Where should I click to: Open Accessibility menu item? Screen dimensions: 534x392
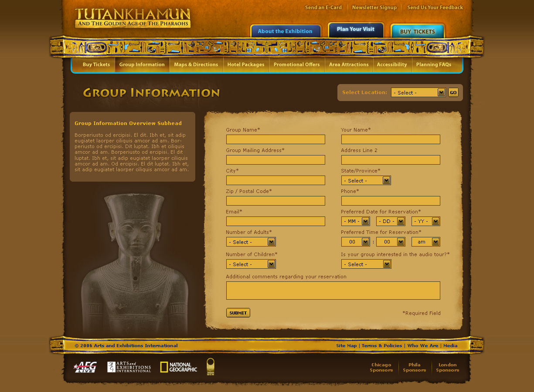coord(392,64)
